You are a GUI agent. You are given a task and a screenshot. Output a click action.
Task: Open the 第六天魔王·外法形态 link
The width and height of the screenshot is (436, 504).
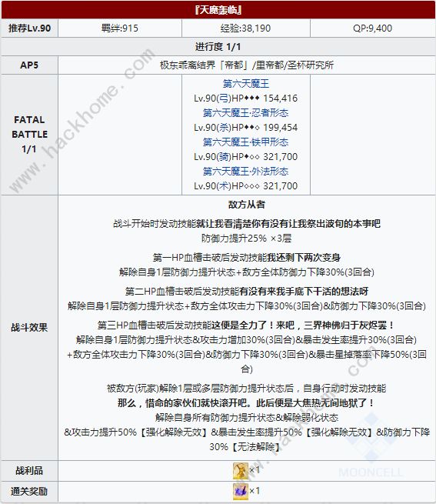(x=246, y=172)
